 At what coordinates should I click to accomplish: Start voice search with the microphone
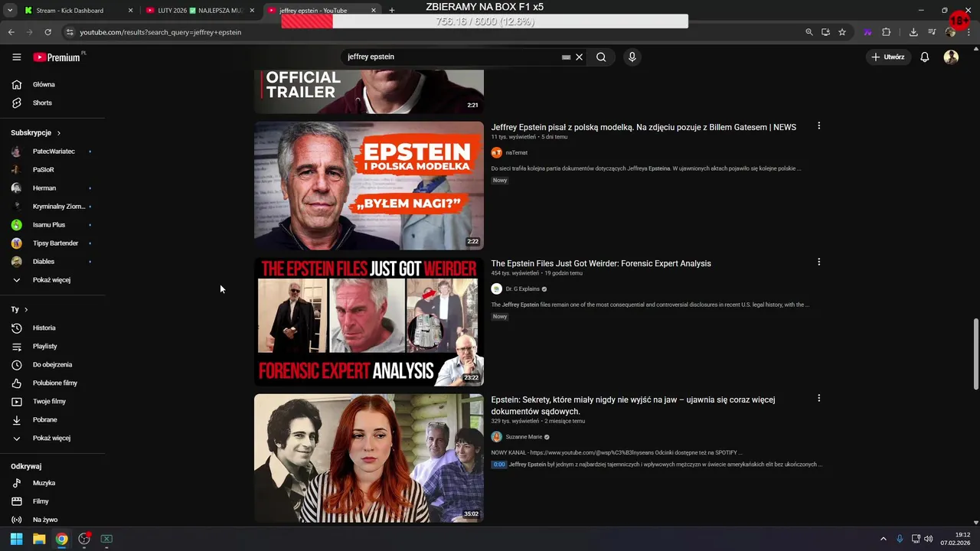[632, 57]
